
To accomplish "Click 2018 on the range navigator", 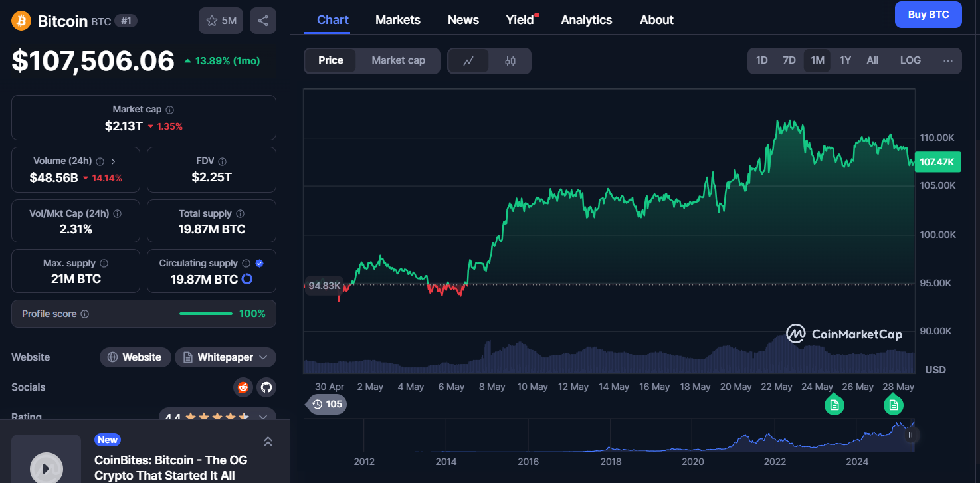I will 611,462.
